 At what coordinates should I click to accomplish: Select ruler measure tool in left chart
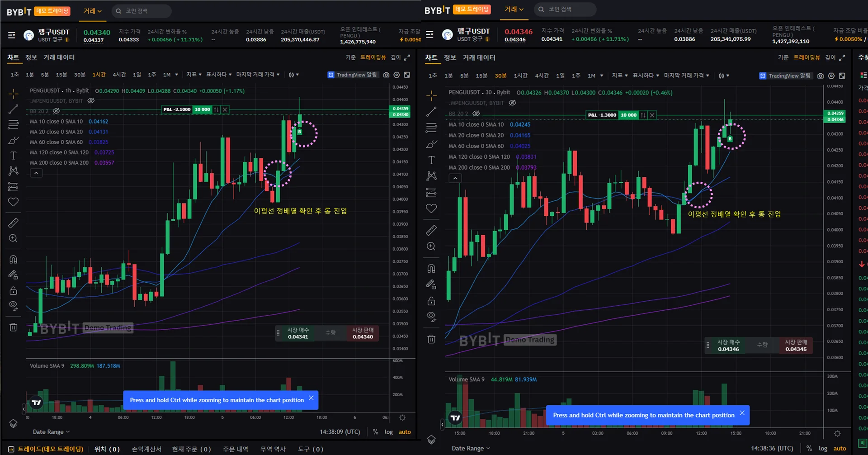click(14, 223)
